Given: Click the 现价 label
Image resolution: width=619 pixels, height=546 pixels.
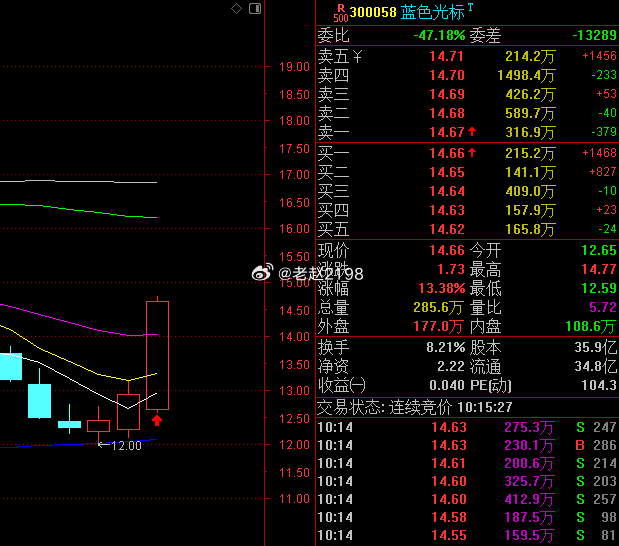Looking at the screenshot, I should pos(334,251).
